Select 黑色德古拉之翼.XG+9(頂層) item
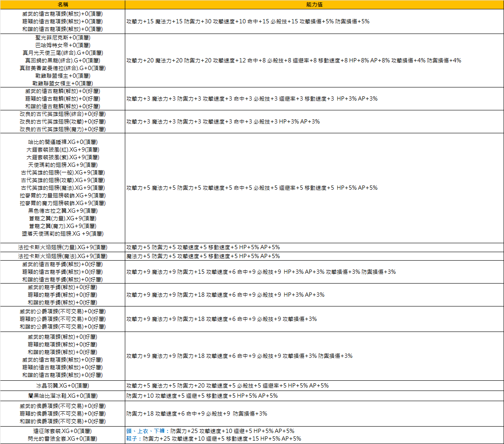The width and height of the screenshot is (504, 444). (x=62, y=211)
